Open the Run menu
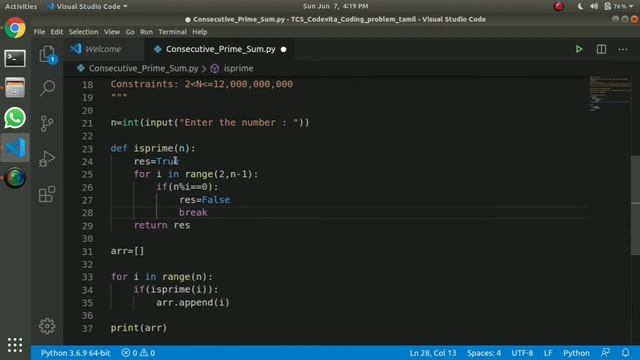 [146, 32]
